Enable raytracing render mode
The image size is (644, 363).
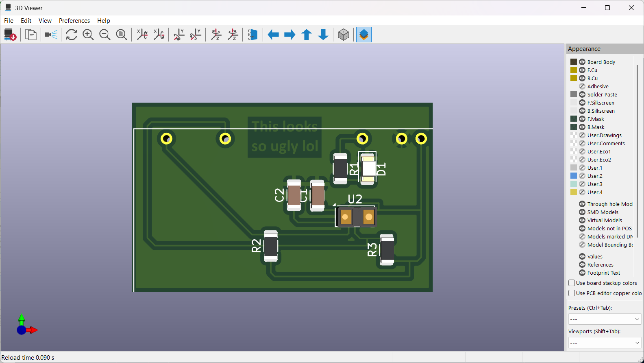(x=51, y=35)
